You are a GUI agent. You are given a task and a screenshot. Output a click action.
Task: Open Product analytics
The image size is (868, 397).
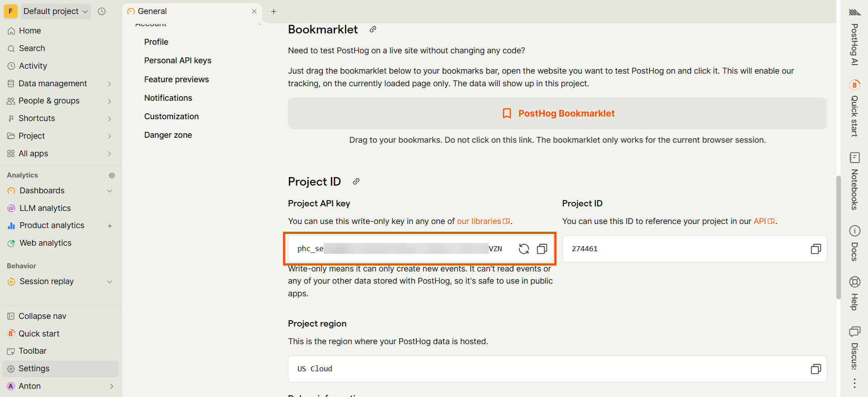(52, 225)
